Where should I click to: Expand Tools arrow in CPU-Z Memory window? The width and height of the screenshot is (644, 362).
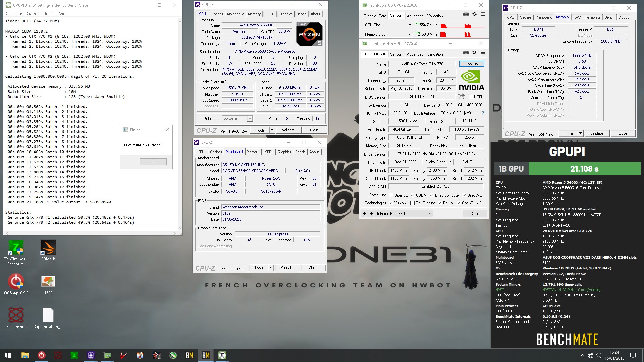[x=580, y=133]
